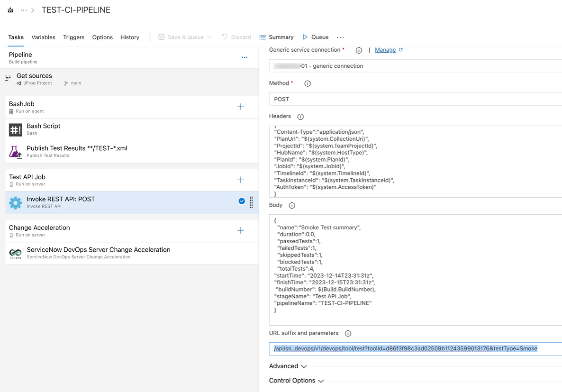Switch to the Options tab
Image resolution: width=562 pixels, height=392 pixels.
point(102,37)
